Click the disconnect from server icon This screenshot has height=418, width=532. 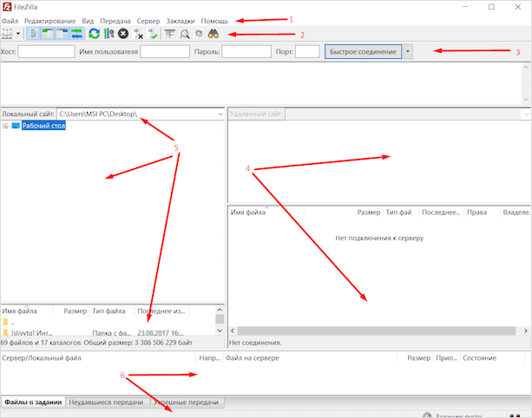(138, 34)
